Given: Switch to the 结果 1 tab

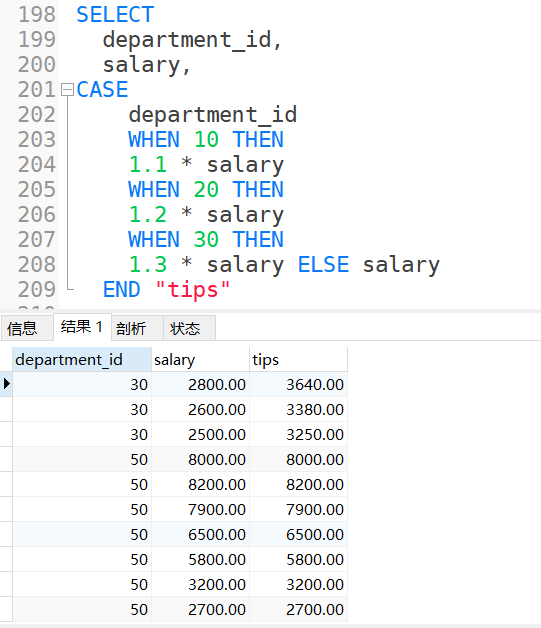Looking at the screenshot, I should pyautogui.click(x=82, y=327).
